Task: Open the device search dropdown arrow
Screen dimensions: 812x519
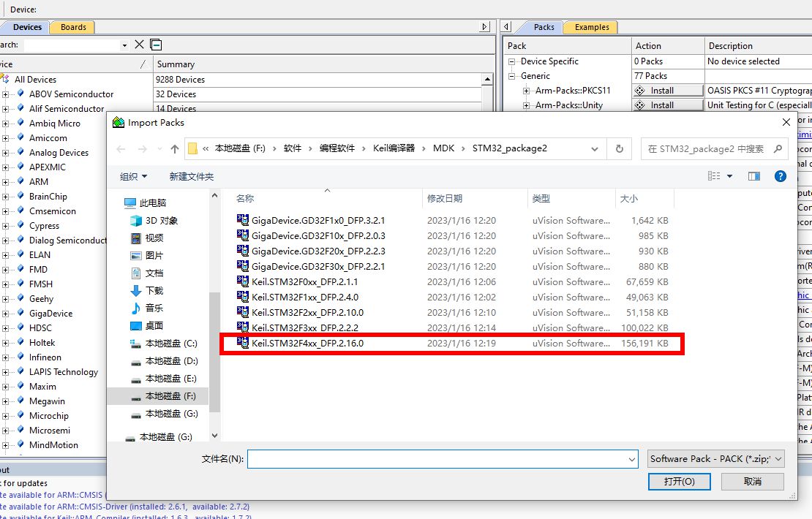Action: point(124,45)
